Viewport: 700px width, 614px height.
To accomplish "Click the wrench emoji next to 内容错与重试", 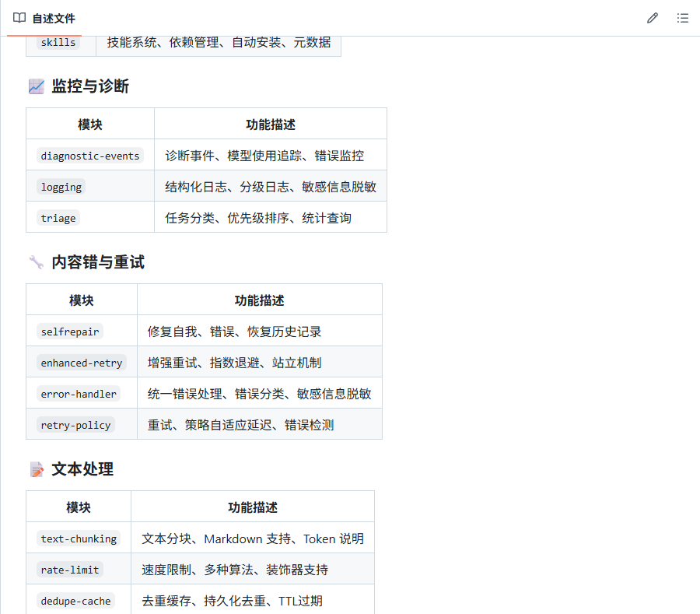I will pos(36,262).
